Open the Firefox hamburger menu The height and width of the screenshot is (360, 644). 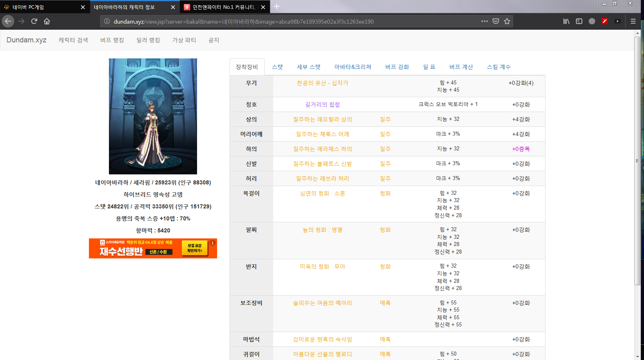tap(633, 21)
